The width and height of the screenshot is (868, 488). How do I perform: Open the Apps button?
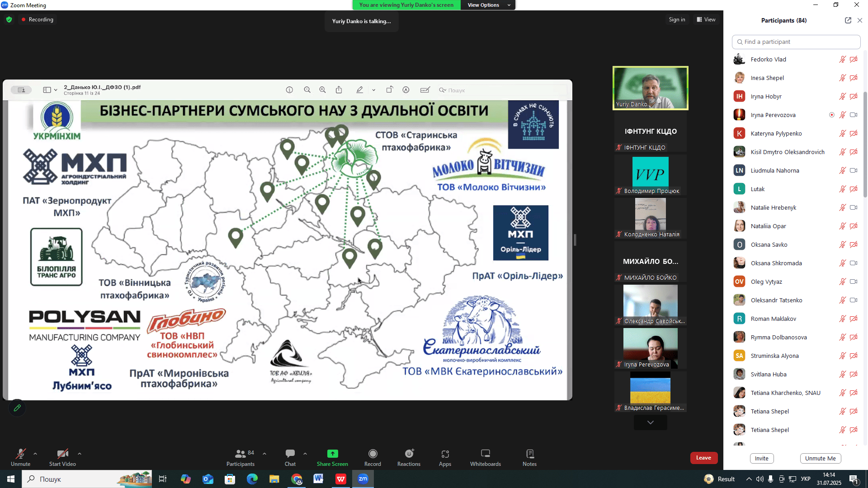tap(445, 457)
